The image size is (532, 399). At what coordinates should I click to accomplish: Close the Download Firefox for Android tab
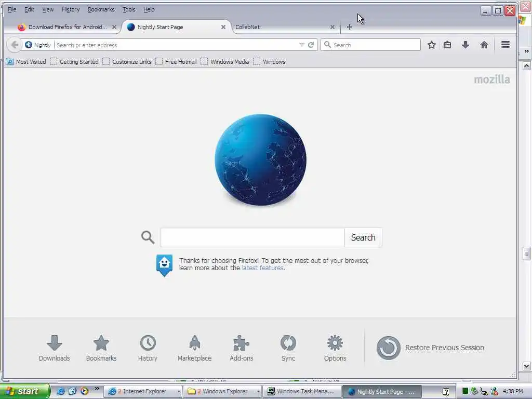[x=114, y=27]
